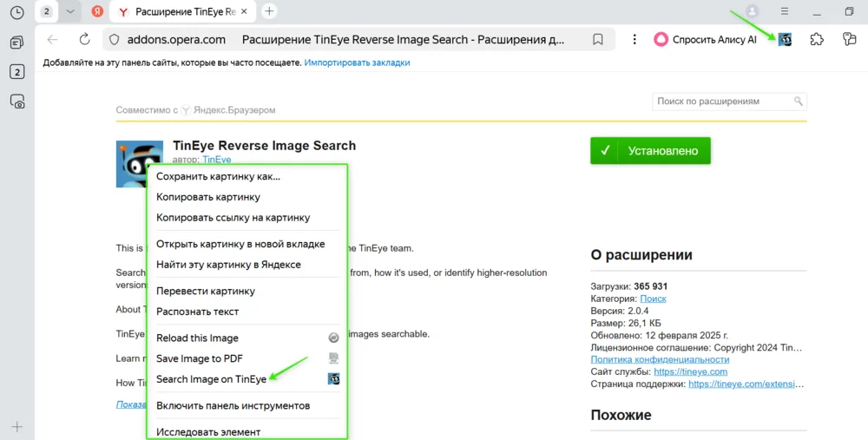
Task: Click the TinEye extension toolbar icon
Action: click(785, 39)
